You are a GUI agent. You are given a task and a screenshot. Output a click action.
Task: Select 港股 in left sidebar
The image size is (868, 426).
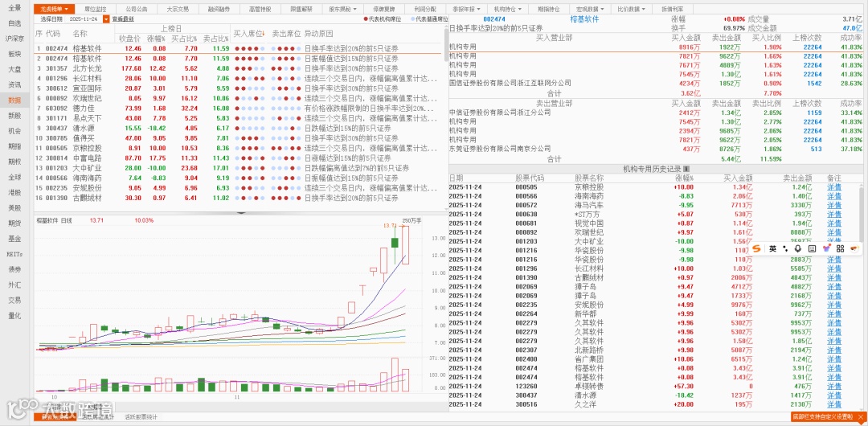14,193
